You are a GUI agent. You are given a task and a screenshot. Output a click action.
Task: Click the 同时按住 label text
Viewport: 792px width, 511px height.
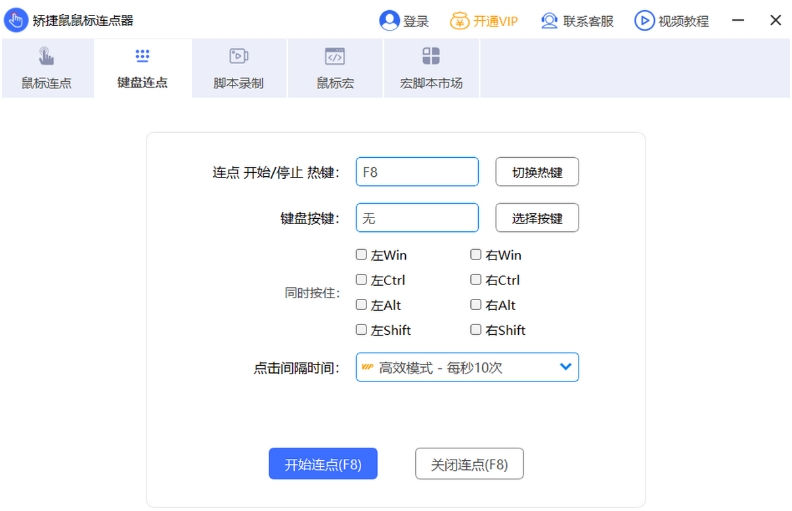pos(312,293)
